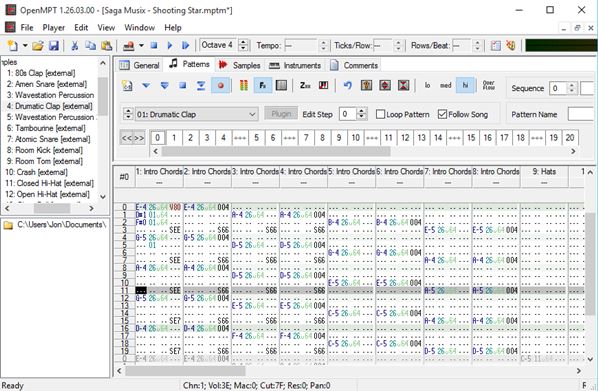This screenshot has height=391, width=598.
Task: Click the blue Undo arrow icon
Action: [347, 85]
